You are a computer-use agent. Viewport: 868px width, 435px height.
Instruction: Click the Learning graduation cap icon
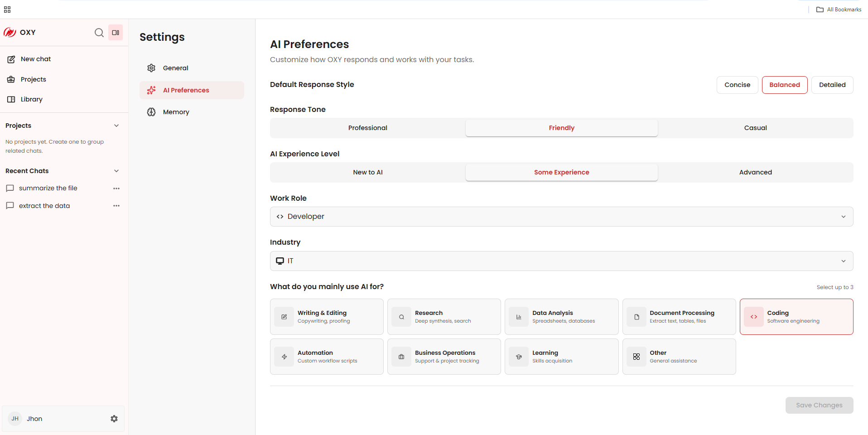[519, 357]
